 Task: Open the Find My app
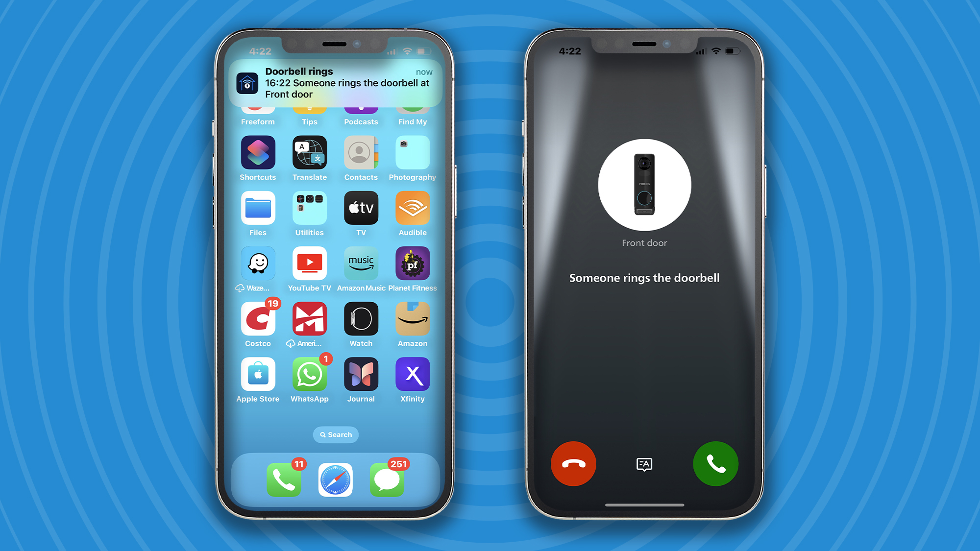(x=413, y=109)
